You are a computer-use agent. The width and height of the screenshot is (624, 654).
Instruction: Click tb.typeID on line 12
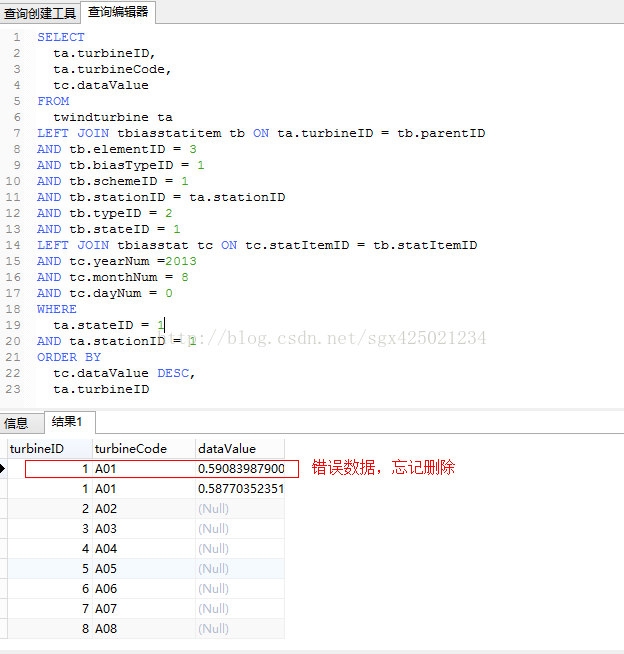105,213
